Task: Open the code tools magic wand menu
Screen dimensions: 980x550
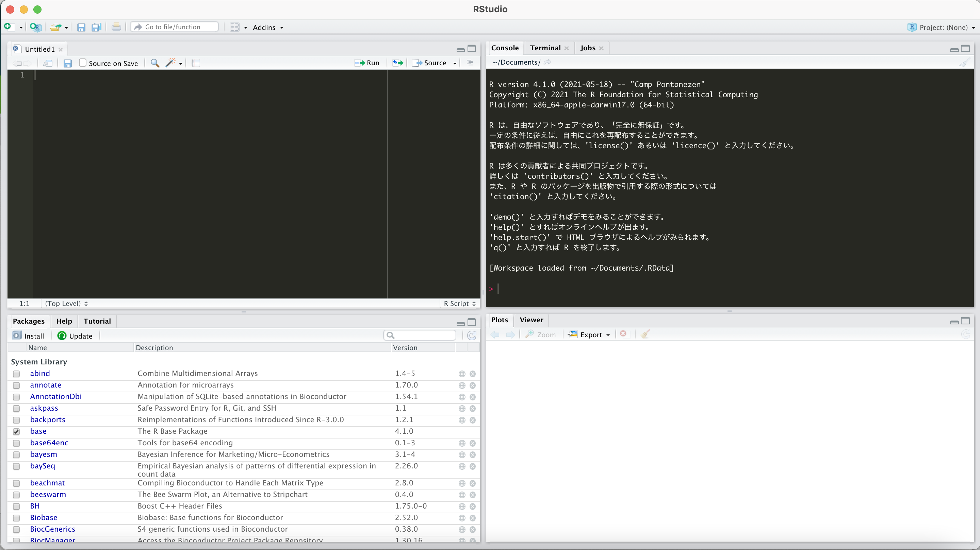Action: [171, 63]
